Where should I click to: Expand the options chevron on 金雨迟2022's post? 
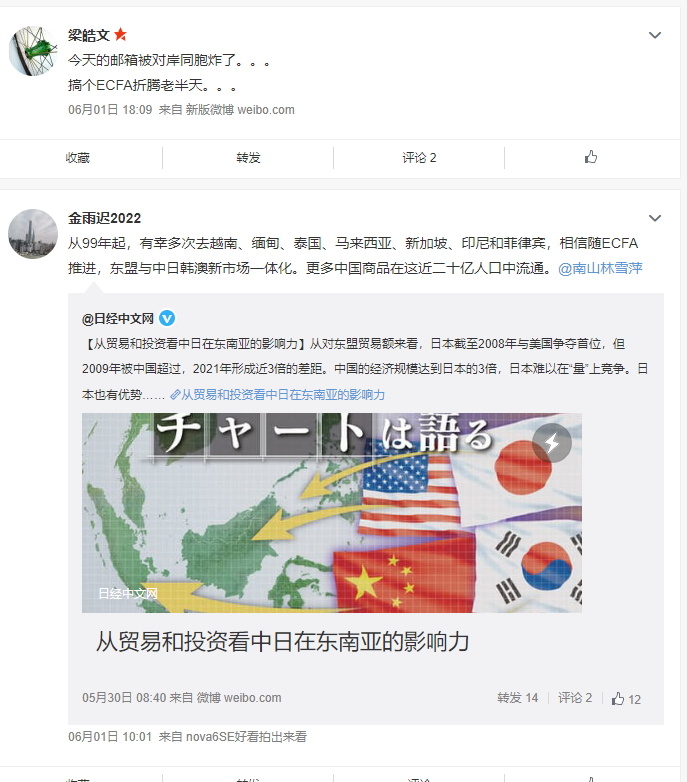655,218
